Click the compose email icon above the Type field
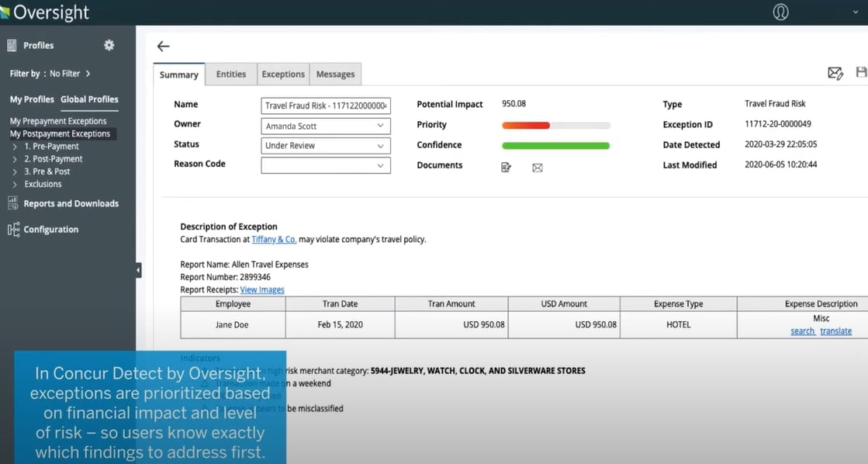Viewport: 868px width, 464px height. pos(835,72)
